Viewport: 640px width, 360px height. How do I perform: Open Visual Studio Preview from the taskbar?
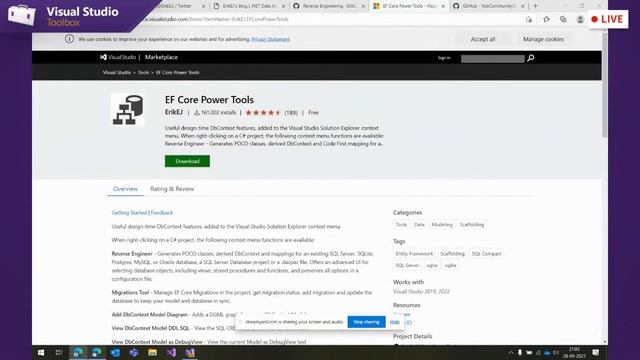(x=190, y=353)
